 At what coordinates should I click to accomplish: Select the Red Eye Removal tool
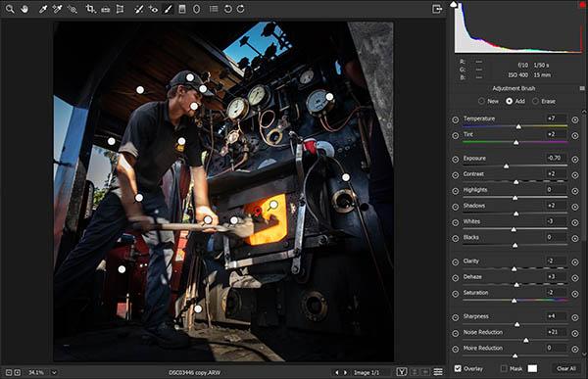point(153,9)
